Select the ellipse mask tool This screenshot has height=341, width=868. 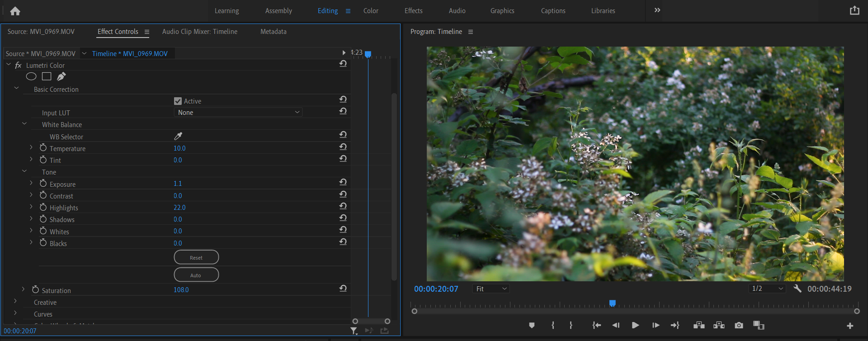click(31, 76)
